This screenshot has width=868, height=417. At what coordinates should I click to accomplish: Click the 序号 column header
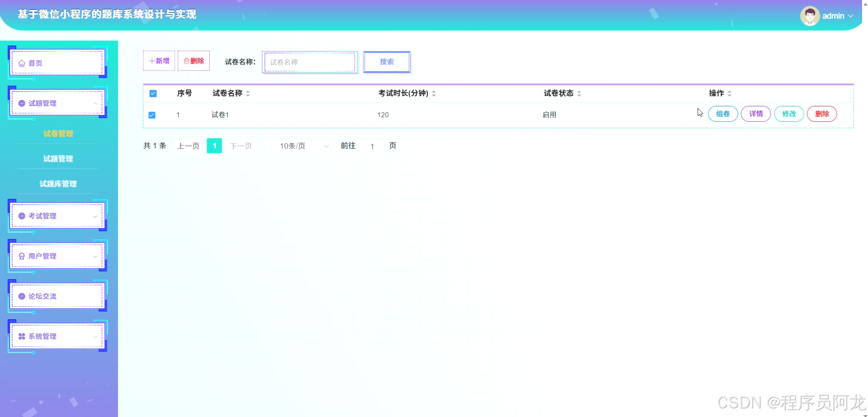pyautogui.click(x=184, y=93)
